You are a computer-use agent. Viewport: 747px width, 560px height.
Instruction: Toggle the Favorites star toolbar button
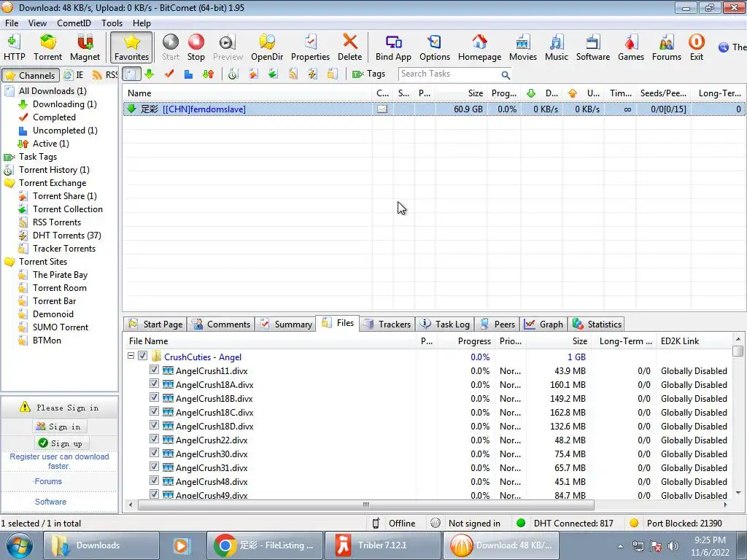(131, 47)
